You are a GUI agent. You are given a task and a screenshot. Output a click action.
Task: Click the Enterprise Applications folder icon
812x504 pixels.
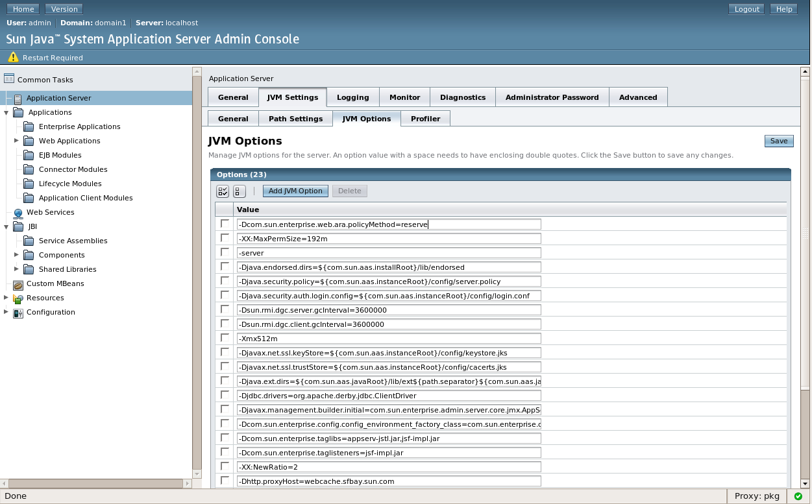29,126
